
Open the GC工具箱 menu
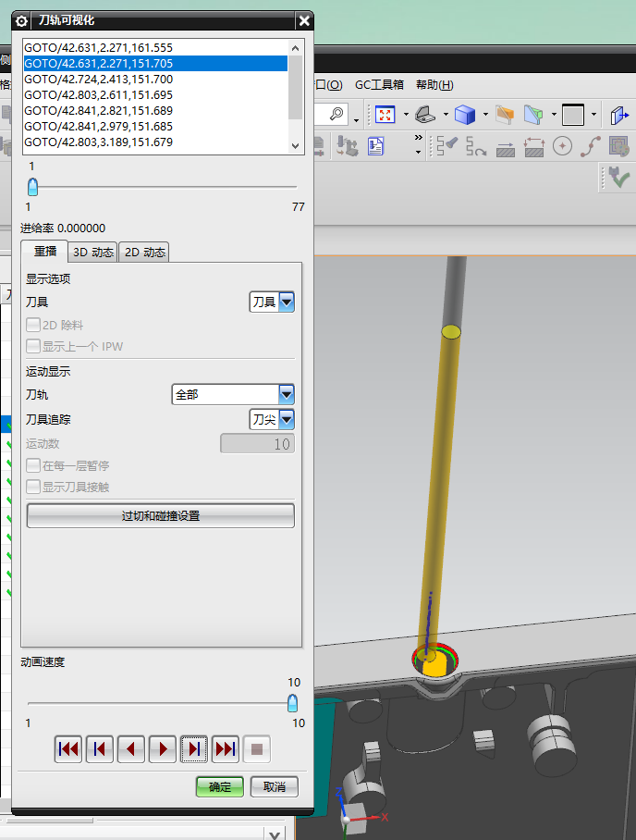pos(379,84)
